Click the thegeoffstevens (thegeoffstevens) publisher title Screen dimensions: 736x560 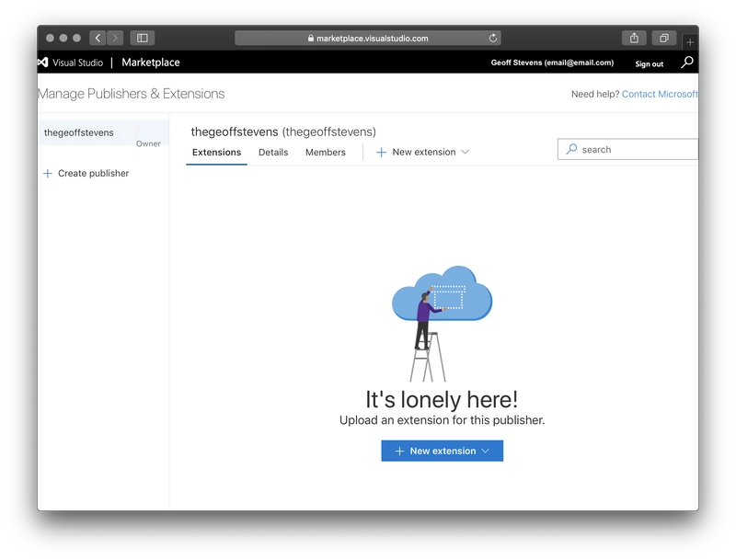point(283,131)
